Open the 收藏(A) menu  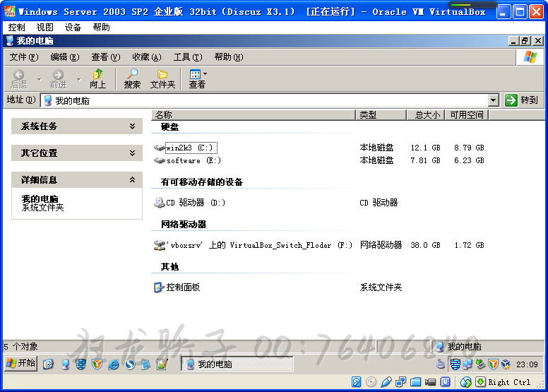click(x=147, y=57)
